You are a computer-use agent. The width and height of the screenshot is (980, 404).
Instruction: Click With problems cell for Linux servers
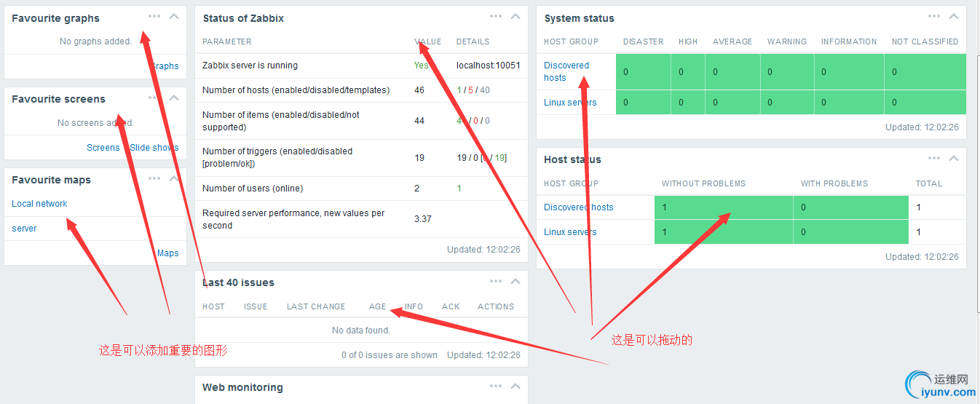click(851, 232)
